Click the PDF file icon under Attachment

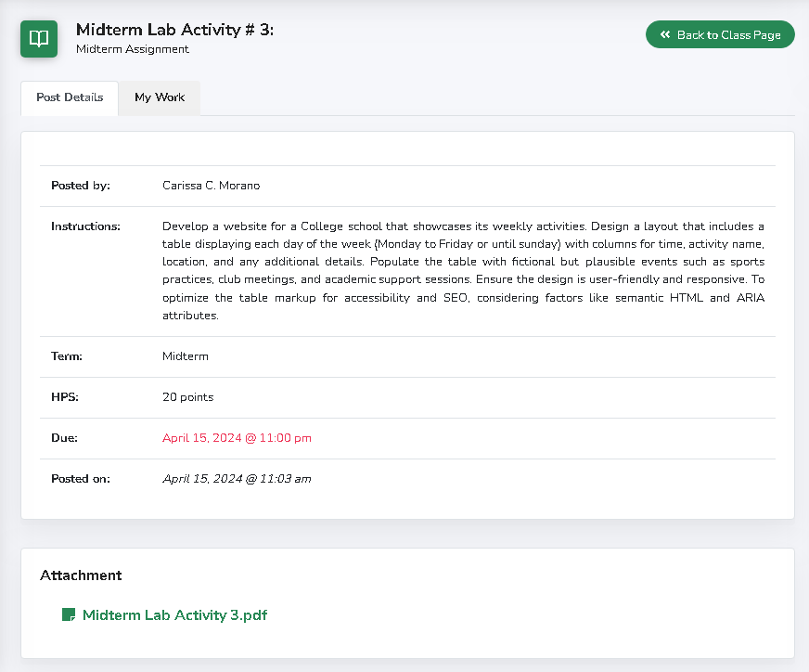click(68, 614)
